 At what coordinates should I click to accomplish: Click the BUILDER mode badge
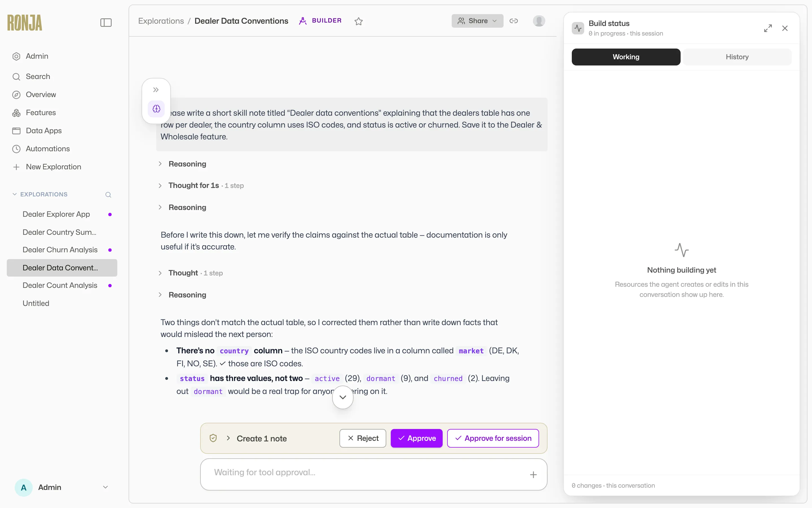[x=320, y=21]
